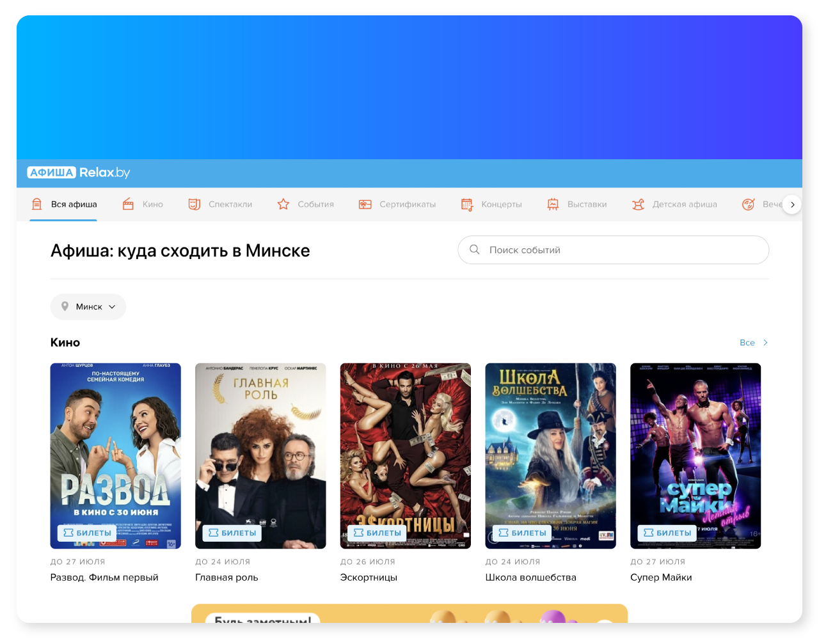This screenshot has width=819, height=644.
Task: Click the star icon beside События
Action: point(283,204)
